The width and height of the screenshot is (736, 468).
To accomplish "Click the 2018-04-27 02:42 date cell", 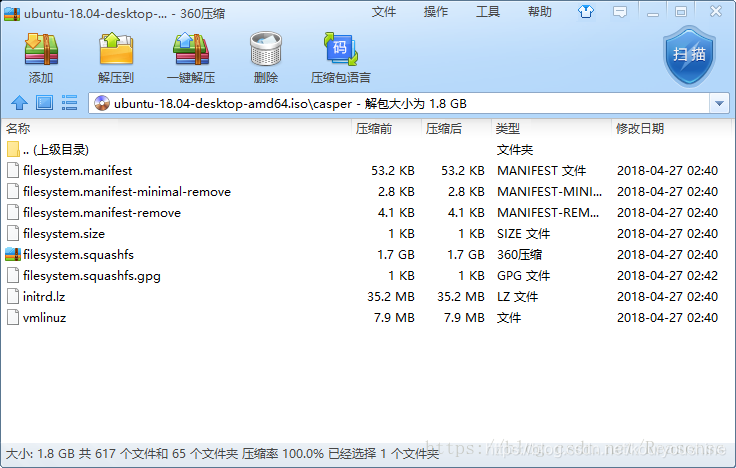I will click(x=667, y=276).
